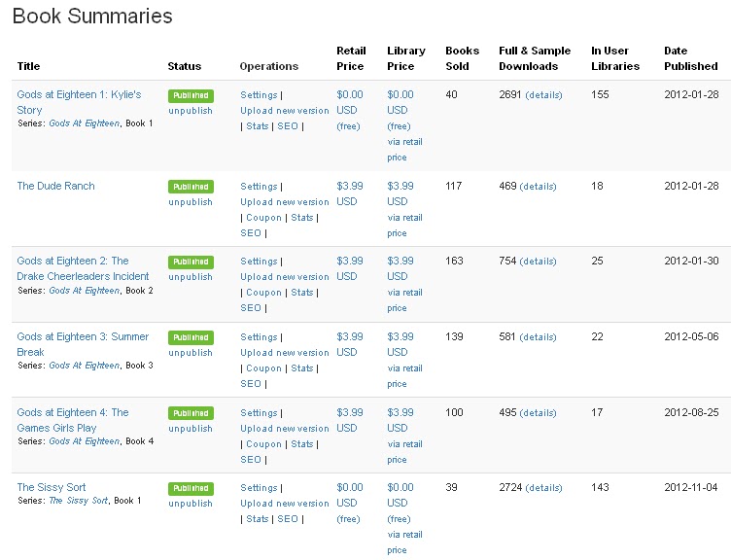Click Published badge for 'The Sissy Sort'
Screen dimensions: 731x560
tap(190, 488)
